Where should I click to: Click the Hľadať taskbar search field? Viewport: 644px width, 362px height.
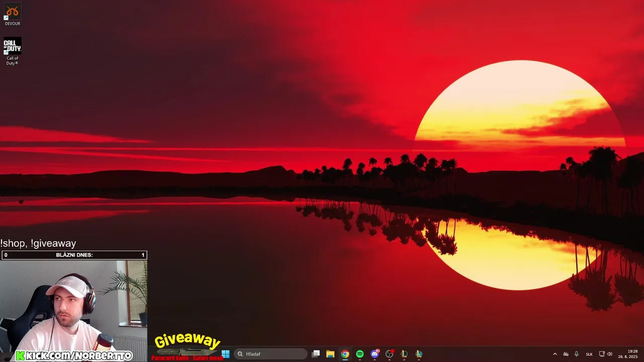pyautogui.click(x=271, y=354)
